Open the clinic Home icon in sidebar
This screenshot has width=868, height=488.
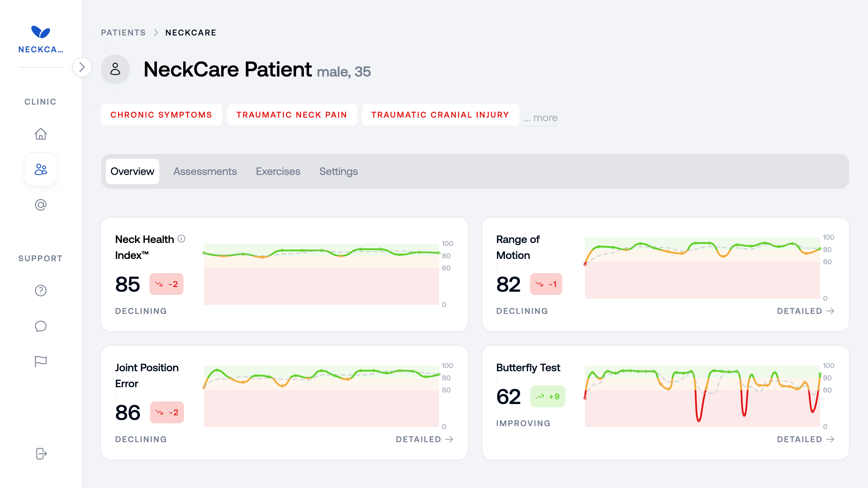pyautogui.click(x=40, y=134)
